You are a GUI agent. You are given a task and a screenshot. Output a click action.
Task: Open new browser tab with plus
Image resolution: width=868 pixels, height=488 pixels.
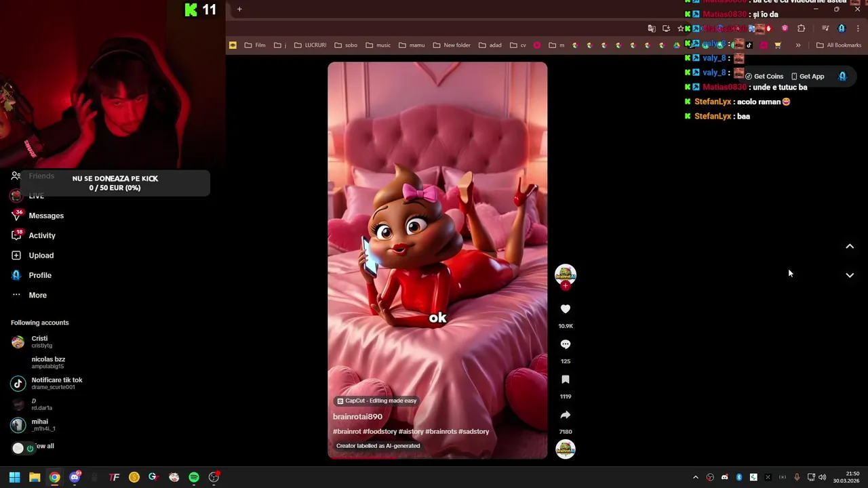coord(239,9)
